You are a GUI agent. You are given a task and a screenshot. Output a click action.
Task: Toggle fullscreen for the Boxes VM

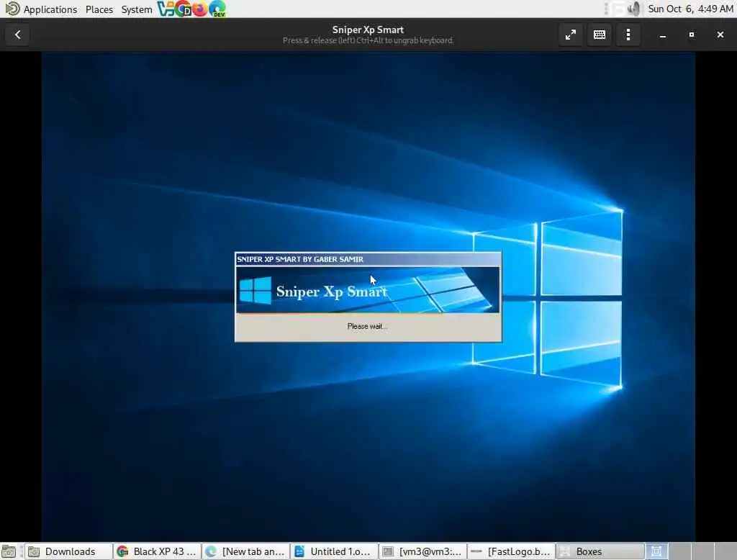[571, 35]
